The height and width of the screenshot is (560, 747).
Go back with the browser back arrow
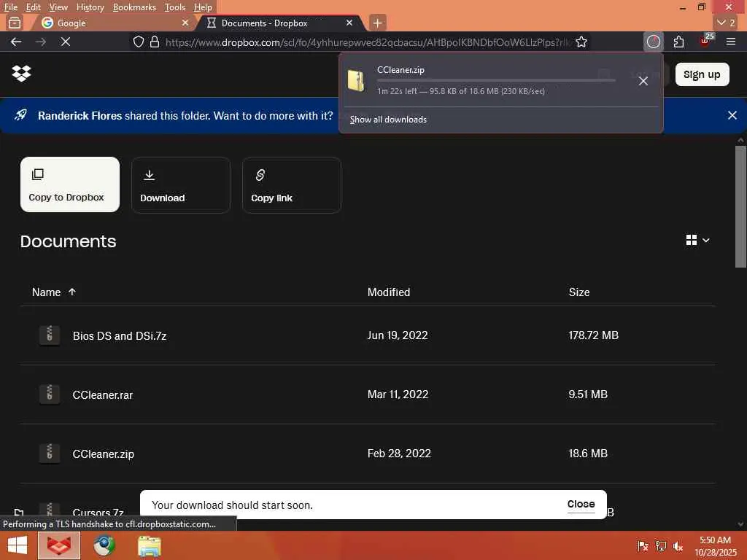pyautogui.click(x=16, y=42)
